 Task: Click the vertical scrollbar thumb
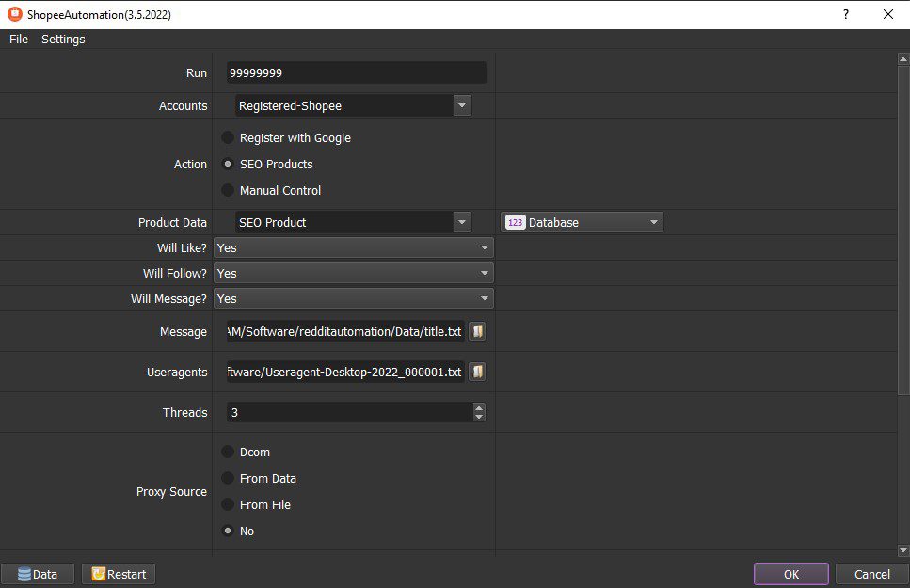tap(903, 230)
